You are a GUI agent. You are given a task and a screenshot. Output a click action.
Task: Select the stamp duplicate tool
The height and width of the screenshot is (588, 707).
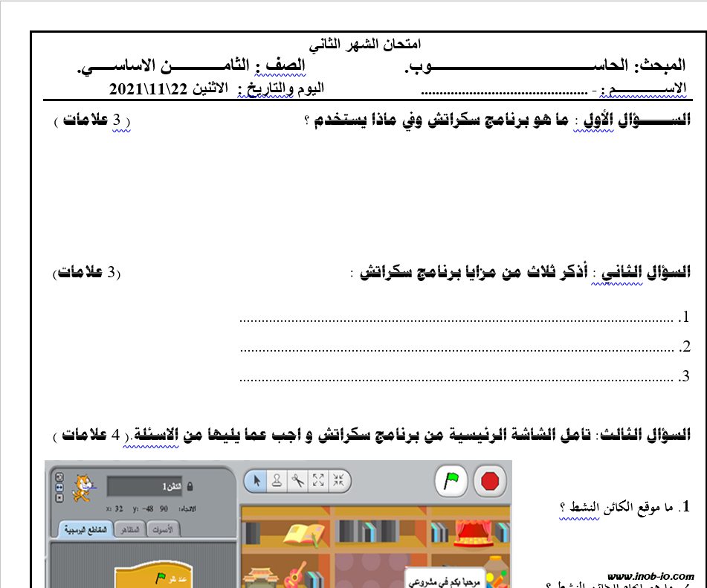point(277,480)
